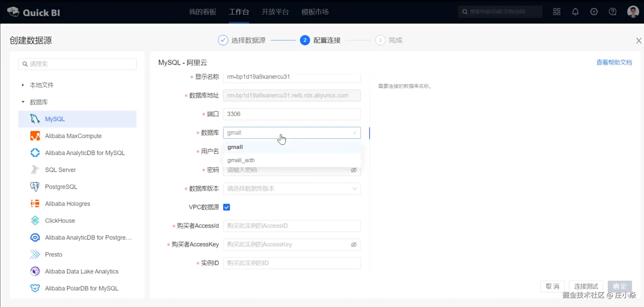Click the notification bell icon
Image resolution: width=644 pixels, height=307 pixels.
click(575, 12)
